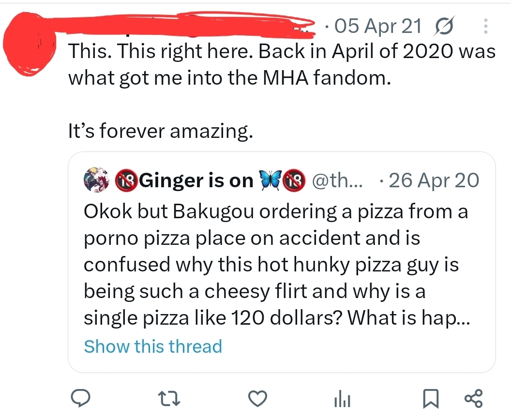Show this thread
Image resolution: width=511 pixels, height=420 pixels.
point(153,346)
